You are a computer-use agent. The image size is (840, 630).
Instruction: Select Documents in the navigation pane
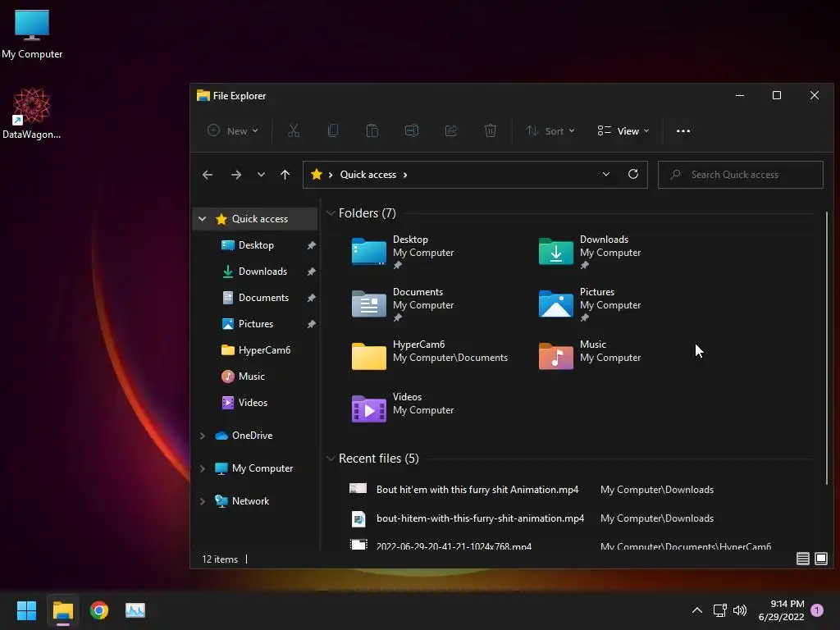click(256, 297)
